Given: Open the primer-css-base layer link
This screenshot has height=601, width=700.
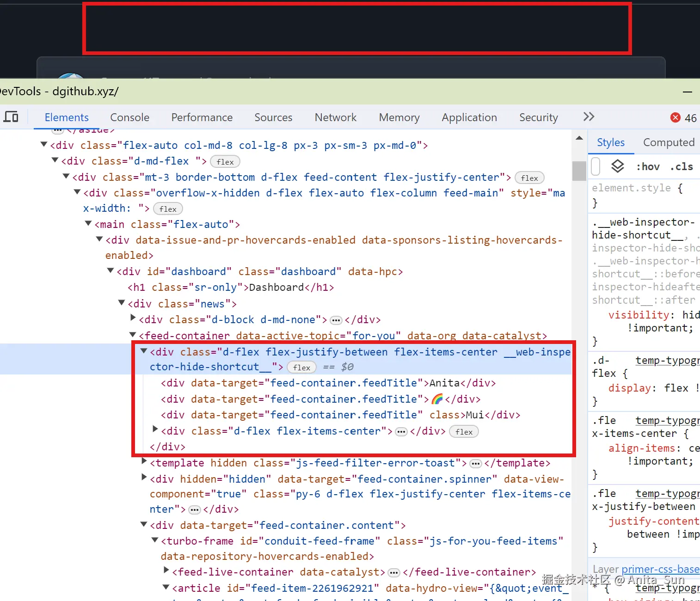Looking at the screenshot, I should pos(661,569).
